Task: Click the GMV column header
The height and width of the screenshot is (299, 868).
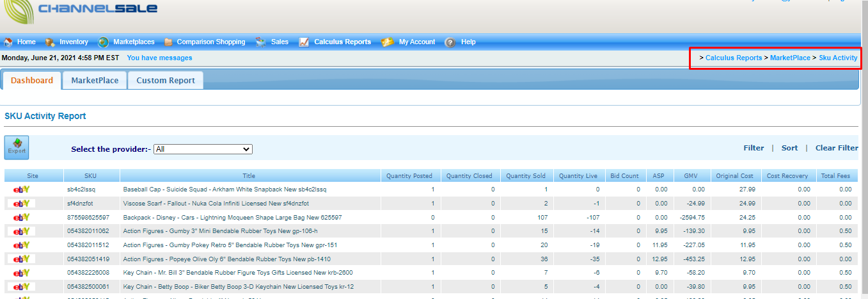Action: point(691,176)
